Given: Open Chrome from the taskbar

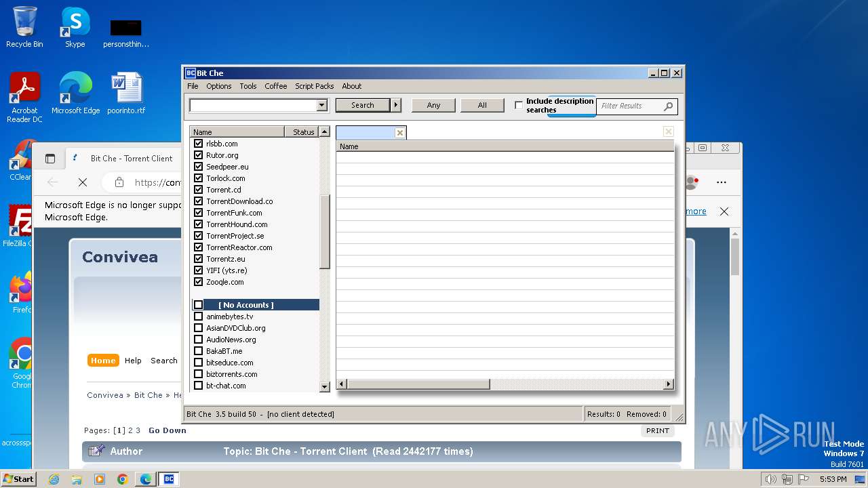Looking at the screenshot, I should 123,479.
